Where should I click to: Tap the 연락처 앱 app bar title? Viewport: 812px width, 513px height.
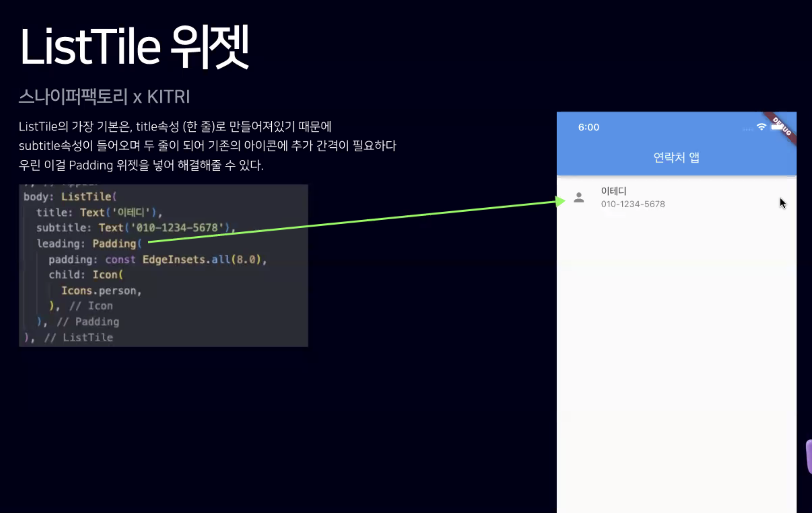point(676,157)
